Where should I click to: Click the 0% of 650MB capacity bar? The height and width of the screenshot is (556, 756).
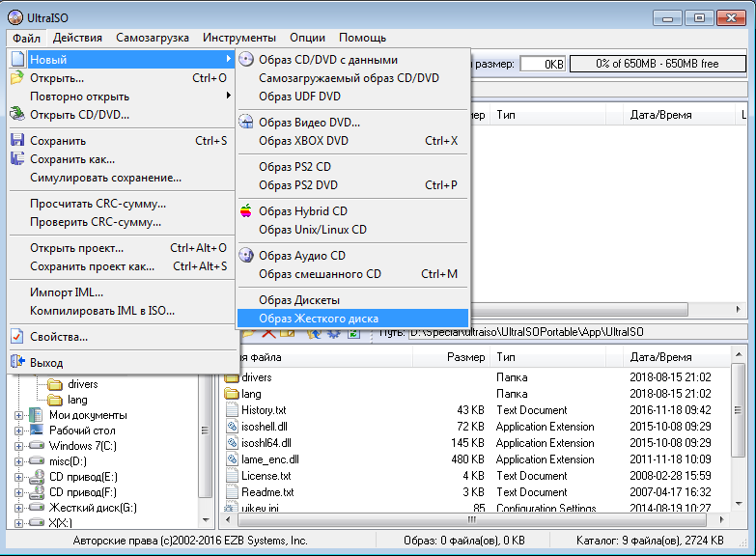[658, 64]
